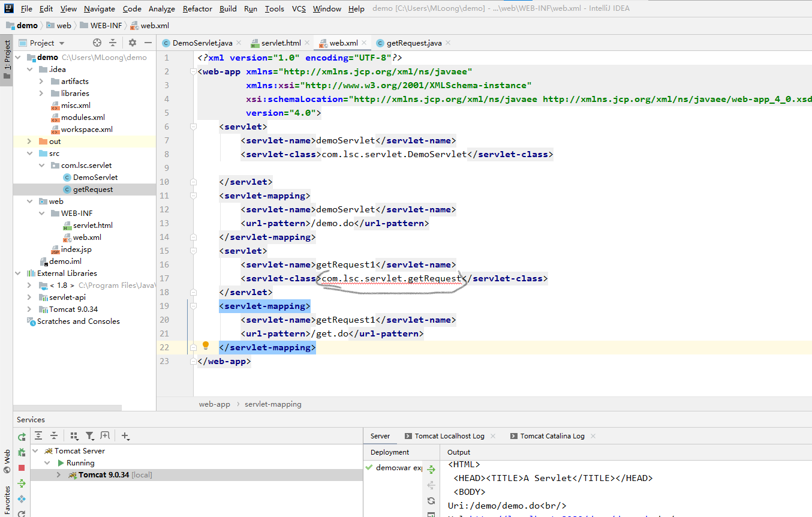Expand the servlet-api library
The height and width of the screenshot is (517, 812).
29,297
